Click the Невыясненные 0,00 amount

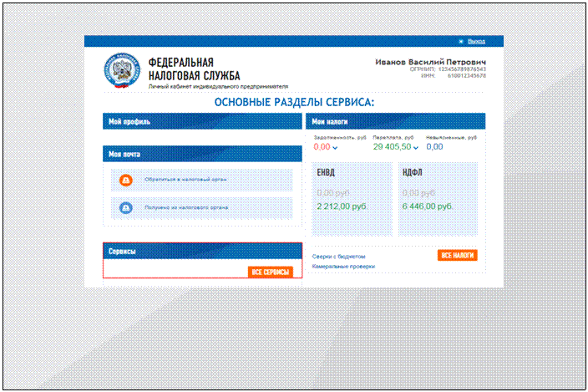click(434, 147)
